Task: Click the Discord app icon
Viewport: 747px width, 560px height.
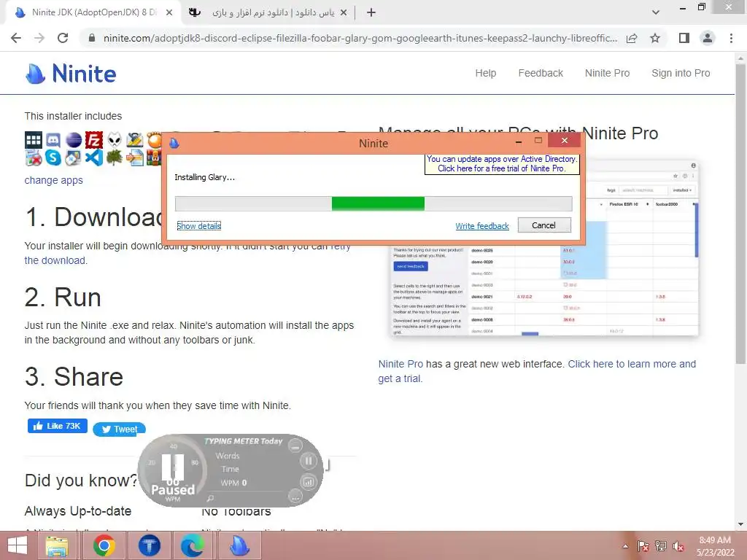Action: (53, 140)
